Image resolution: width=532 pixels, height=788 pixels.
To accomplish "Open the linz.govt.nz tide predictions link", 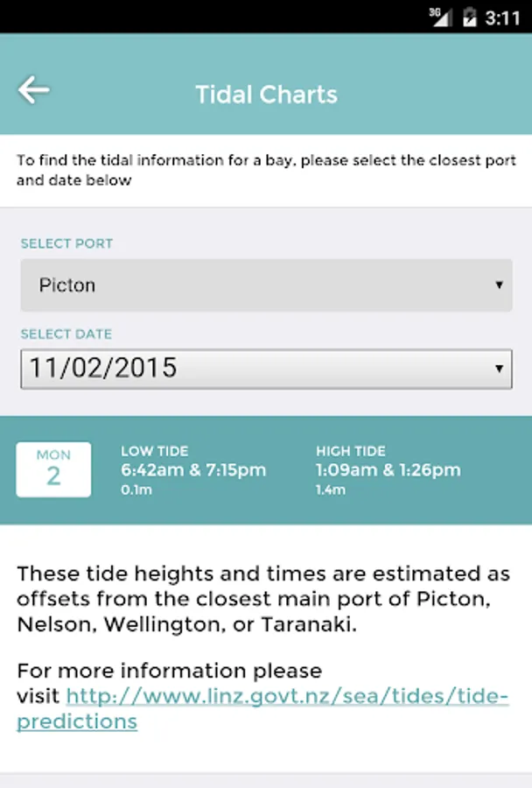I will [262, 708].
